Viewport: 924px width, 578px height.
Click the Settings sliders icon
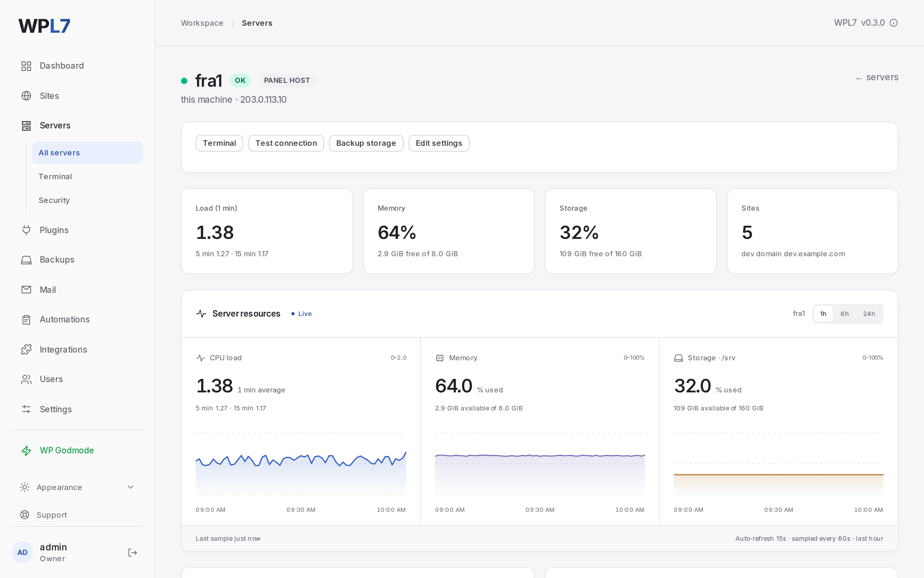(26, 409)
